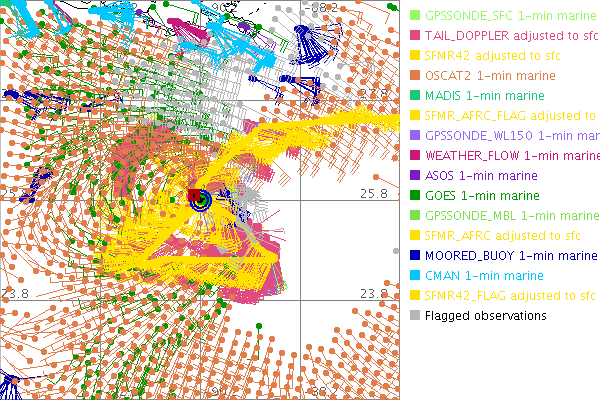Image resolution: width=600 pixels, height=400 pixels.
Task: Click the 23.8 label at left map edge
Action: click(16, 293)
